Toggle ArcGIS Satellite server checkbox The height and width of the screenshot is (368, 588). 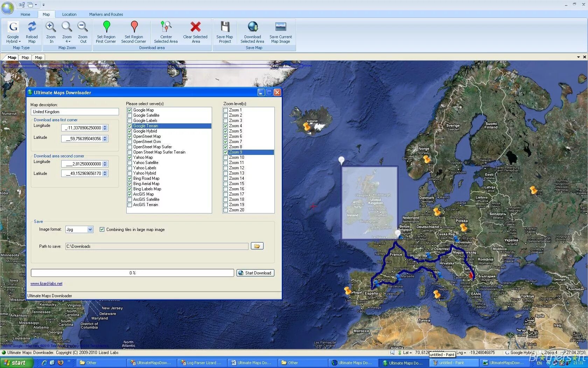[x=130, y=199]
